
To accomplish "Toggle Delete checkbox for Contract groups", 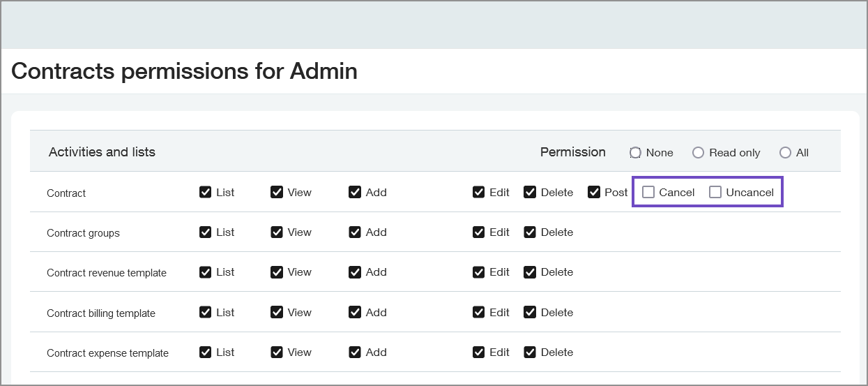I will point(530,232).
